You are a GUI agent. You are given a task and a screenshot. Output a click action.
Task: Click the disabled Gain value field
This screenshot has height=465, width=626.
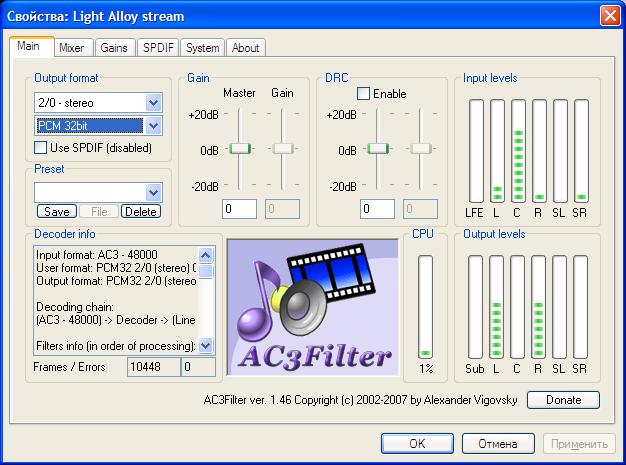[x=282, y=209]
